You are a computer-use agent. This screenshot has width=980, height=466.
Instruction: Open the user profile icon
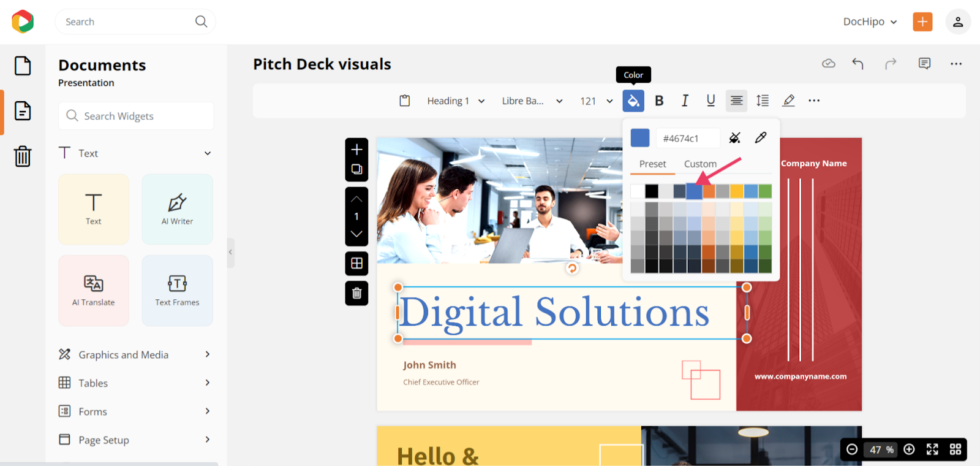tap(958, 21)
